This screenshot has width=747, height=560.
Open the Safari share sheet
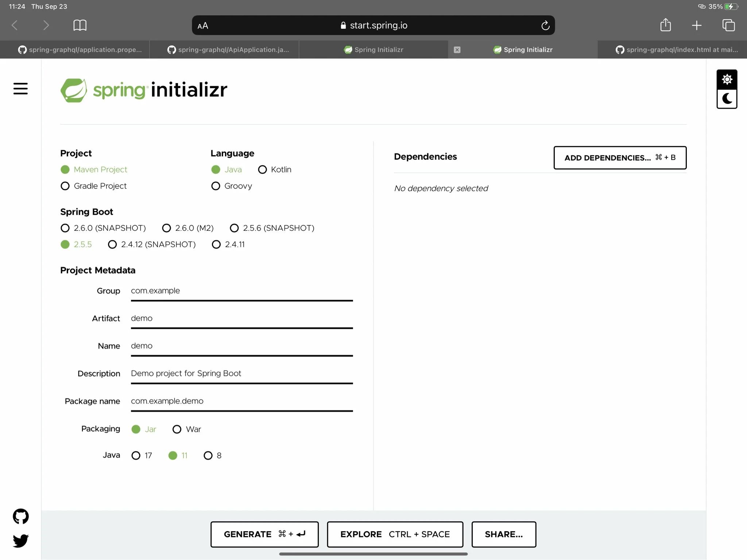[665, 25]
